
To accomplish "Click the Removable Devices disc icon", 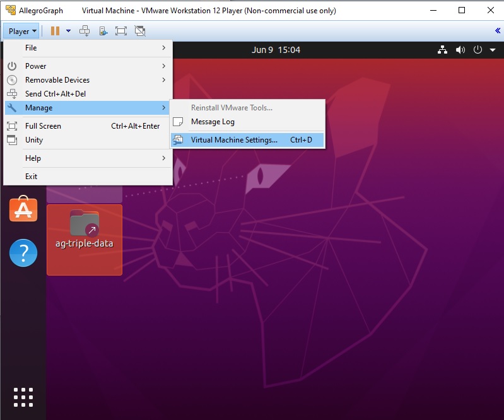I will pyautogui.click(x=12, y=80).
